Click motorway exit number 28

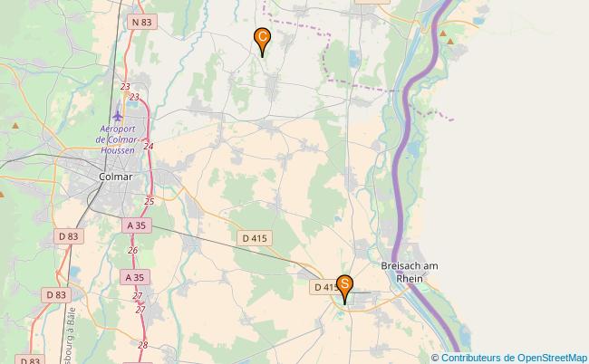143,345
